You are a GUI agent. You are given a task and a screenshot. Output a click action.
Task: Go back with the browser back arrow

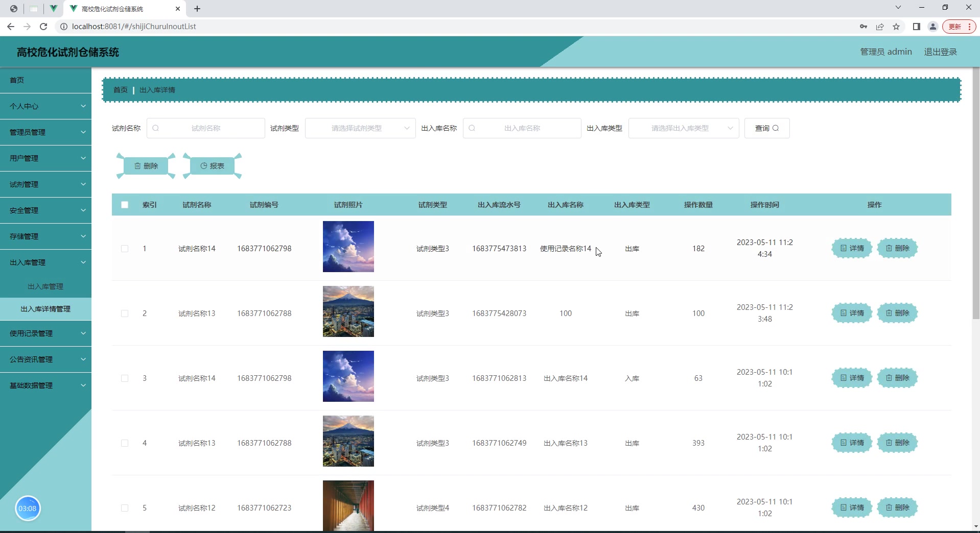tap(11, 27)
